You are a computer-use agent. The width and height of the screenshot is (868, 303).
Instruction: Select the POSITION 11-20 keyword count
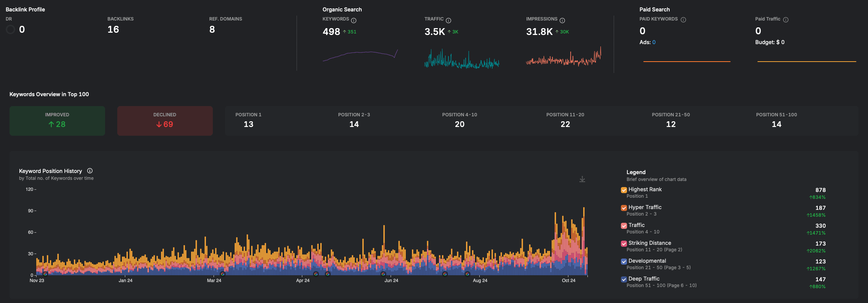[565, 124]
